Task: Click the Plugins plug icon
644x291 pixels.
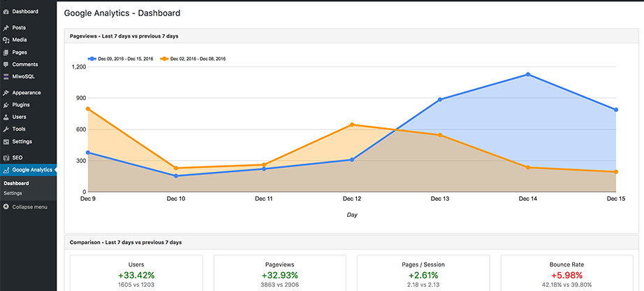Action: [x=6, y=105]
